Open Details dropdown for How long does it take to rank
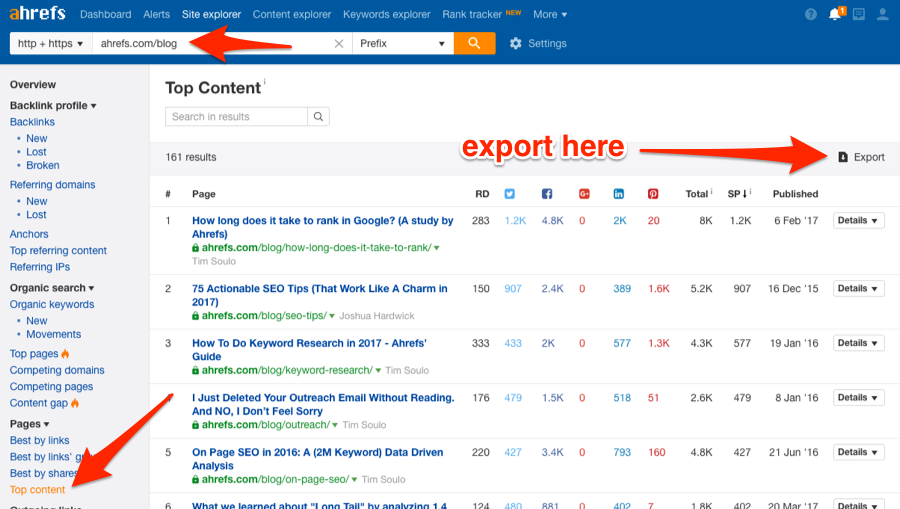Screen dimensions: 900x509 (x=859, y=220)
